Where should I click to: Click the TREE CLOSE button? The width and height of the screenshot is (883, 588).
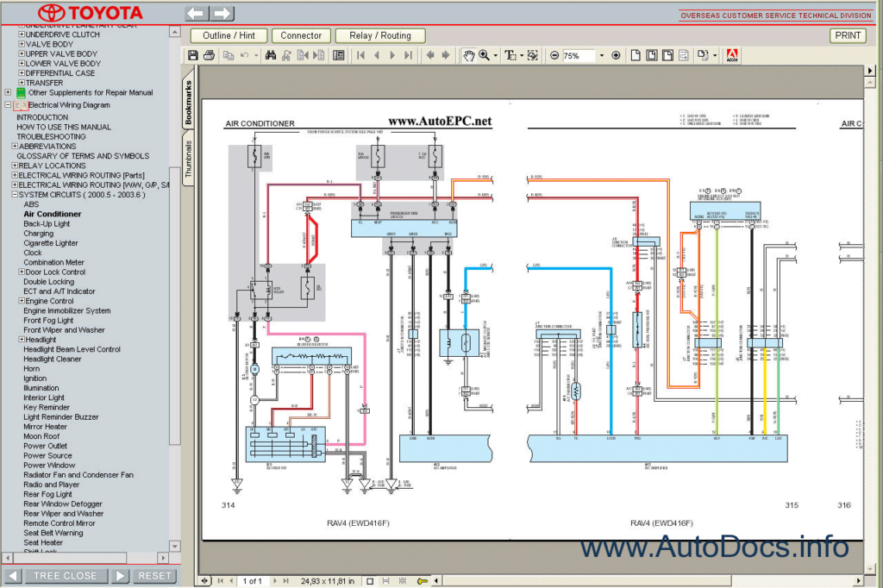pos(65,576)
